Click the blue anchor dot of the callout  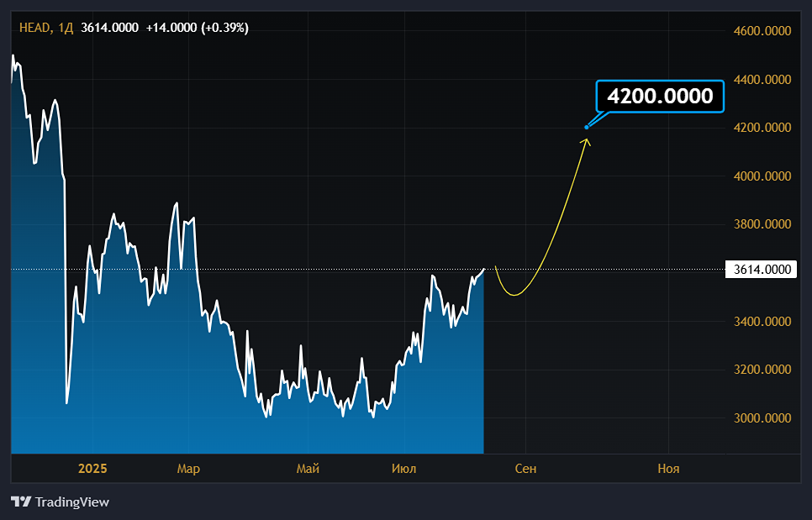pyautogui.click(x=587, y=128)
